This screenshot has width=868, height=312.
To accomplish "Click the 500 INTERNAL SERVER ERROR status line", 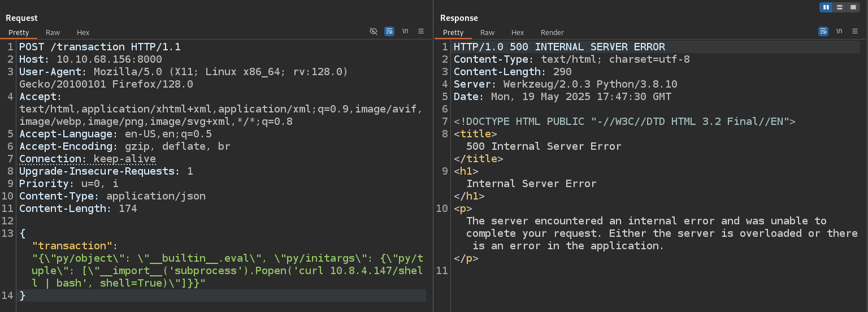I will (x=559, y=47).
